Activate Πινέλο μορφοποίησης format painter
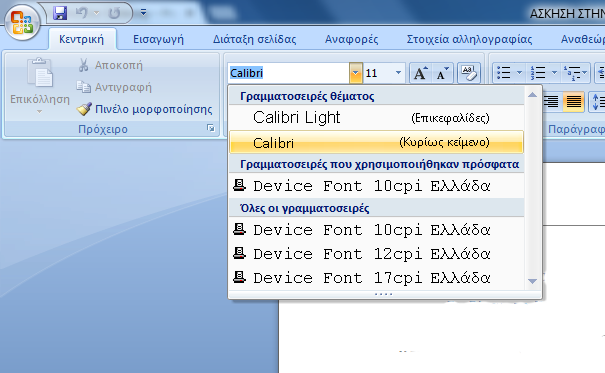Screen dimensions: 605x373 coord(144,110)
